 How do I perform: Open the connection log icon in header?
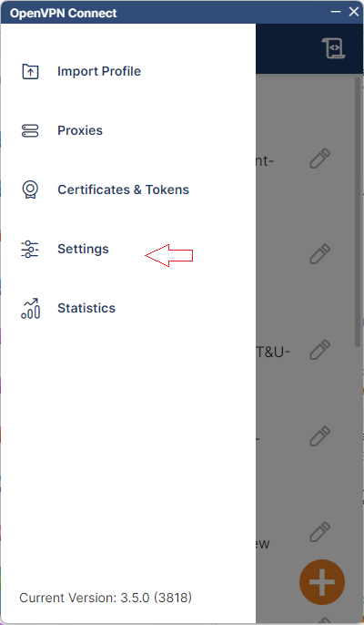[333, 48]
